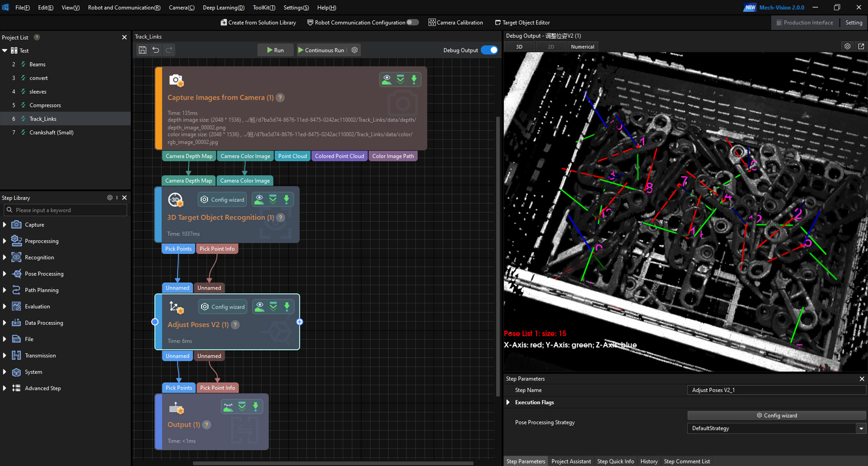868x466 pixels.
Task: Switch to Project Assistant tab
Action: tap(571, 461)
